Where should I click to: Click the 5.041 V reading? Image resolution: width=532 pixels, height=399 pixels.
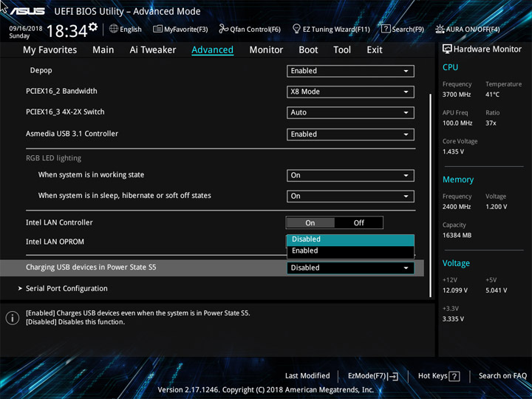(496, 290)
